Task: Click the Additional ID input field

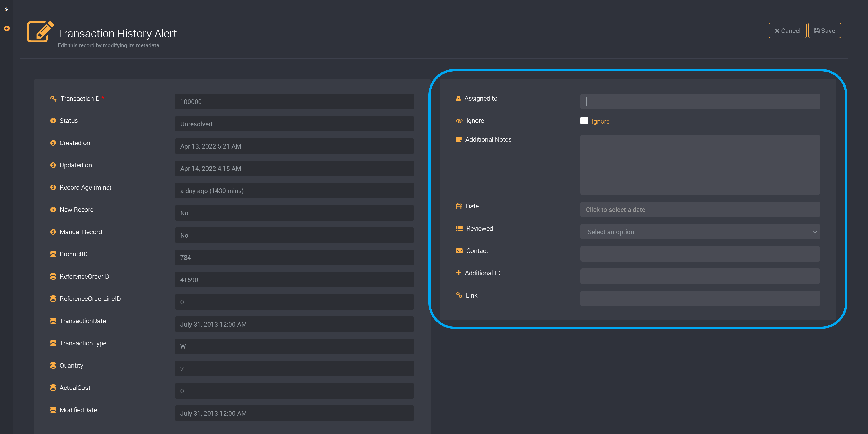Action: click(700, 276)
